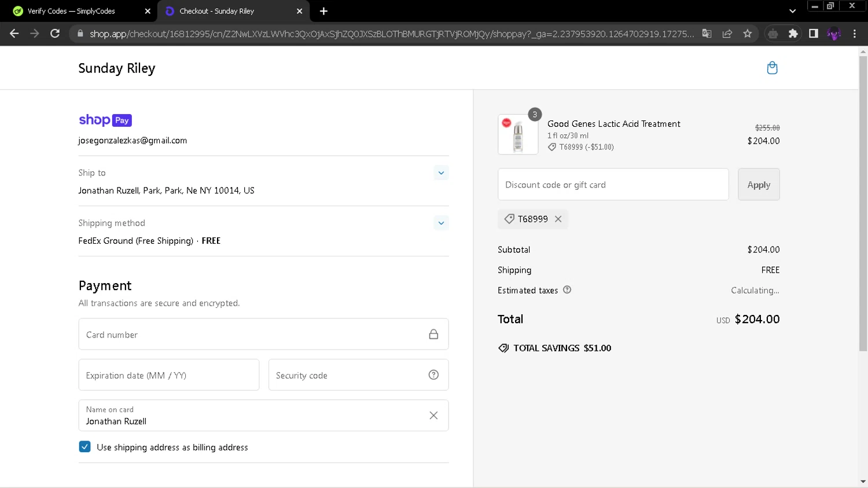Viewport: 868px width, 488px height.
Task: Open the tab search dropdown
Action: click(792, 11)
